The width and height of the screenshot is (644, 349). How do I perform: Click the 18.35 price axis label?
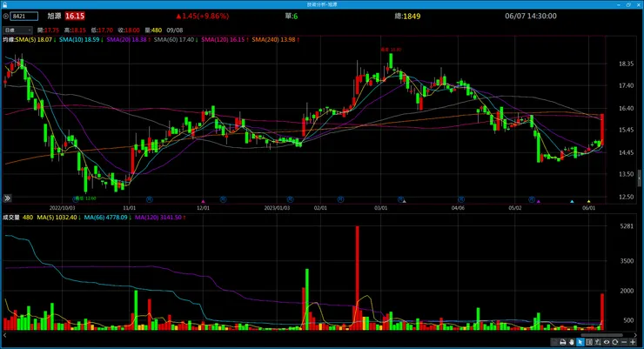[x=626, y=64]
